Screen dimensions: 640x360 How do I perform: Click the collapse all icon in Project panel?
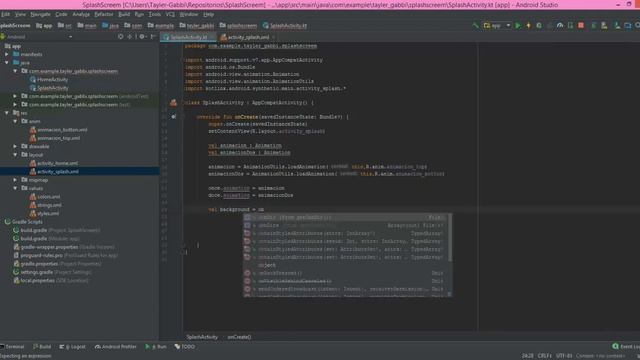pyautogui.click(x=130, y=36)
